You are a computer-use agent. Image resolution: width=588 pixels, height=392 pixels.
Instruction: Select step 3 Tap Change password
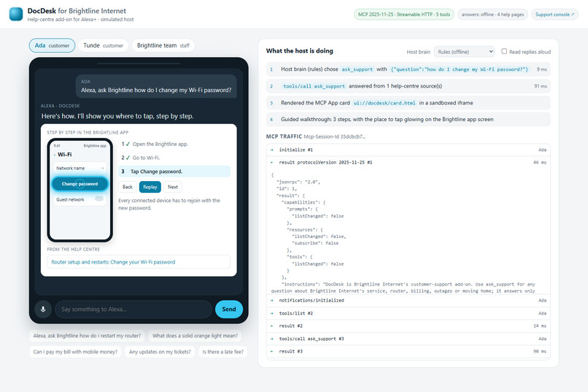[174, 172]
